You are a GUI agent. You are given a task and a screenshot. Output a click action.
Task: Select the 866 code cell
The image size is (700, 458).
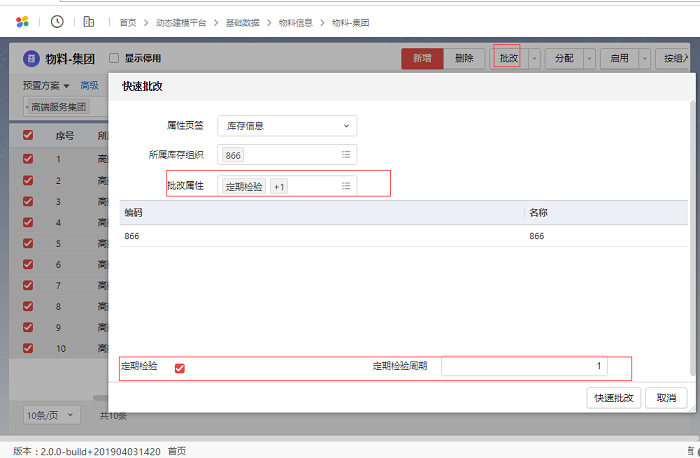point(132,236)
